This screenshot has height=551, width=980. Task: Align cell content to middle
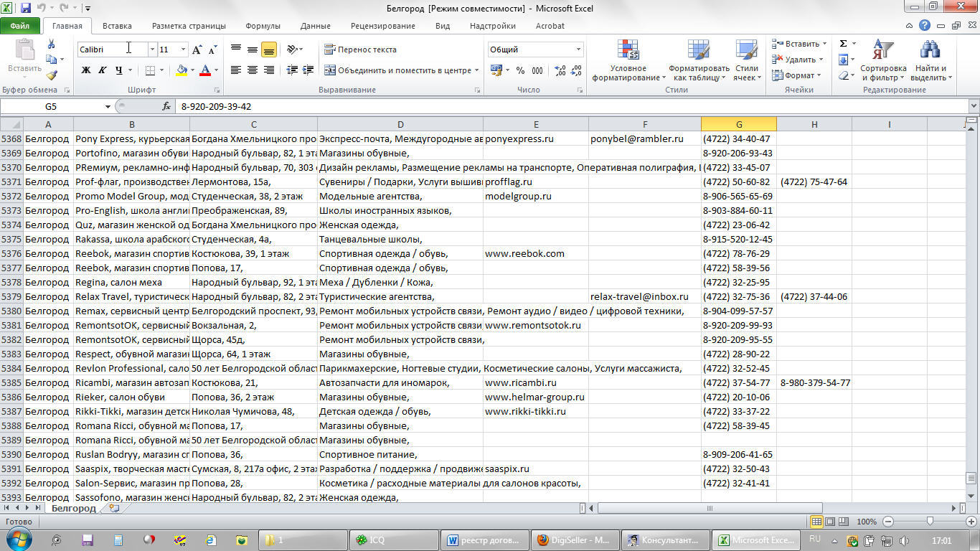coord(253,50)
